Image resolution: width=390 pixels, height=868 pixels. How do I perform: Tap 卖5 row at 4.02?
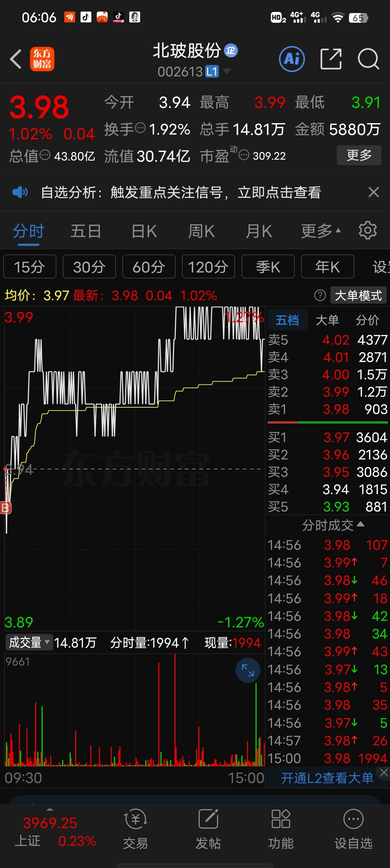click(x=328, y=340)
